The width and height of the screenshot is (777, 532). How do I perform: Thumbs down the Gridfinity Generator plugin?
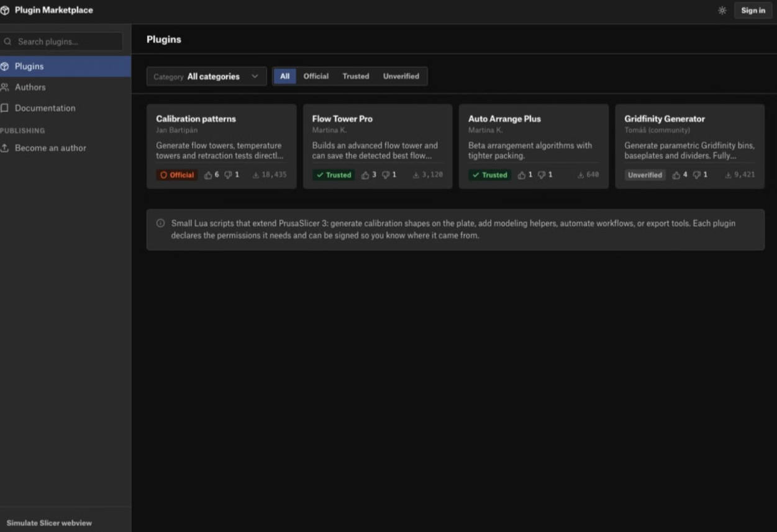tap(697, 175)
